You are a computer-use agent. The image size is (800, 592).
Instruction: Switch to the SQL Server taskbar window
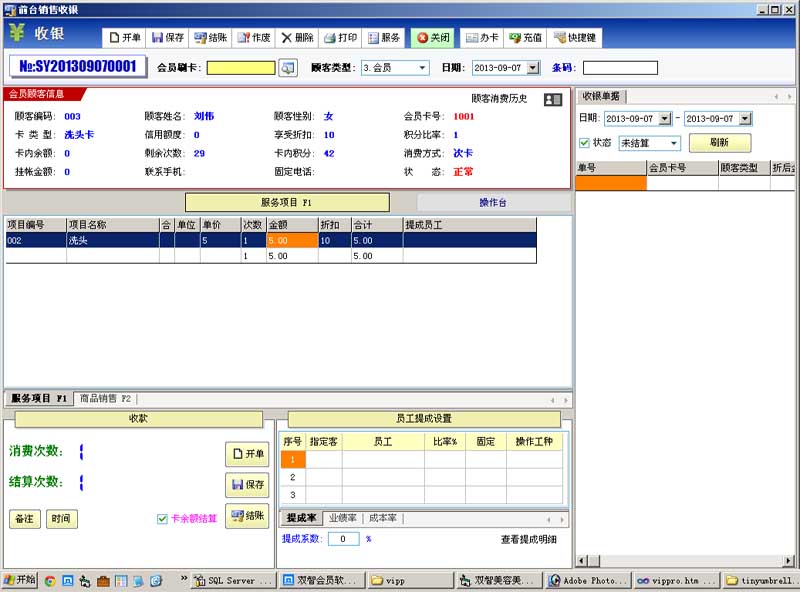tap(234, 581)
